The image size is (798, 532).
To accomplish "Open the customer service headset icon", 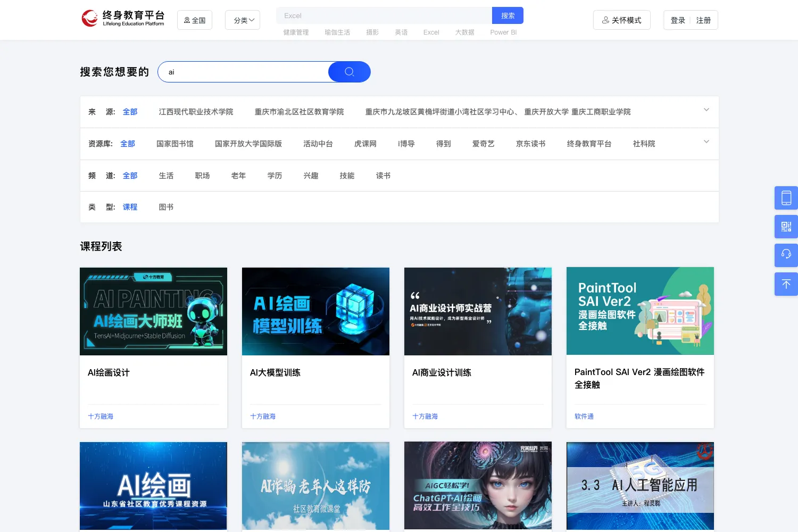I will (x=786, y=255).
